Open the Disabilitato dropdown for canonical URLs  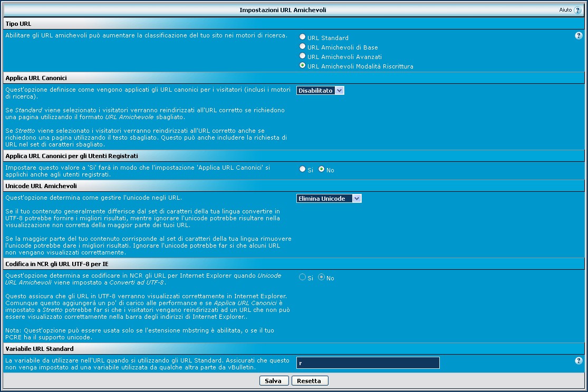click(x=320, y=91)
